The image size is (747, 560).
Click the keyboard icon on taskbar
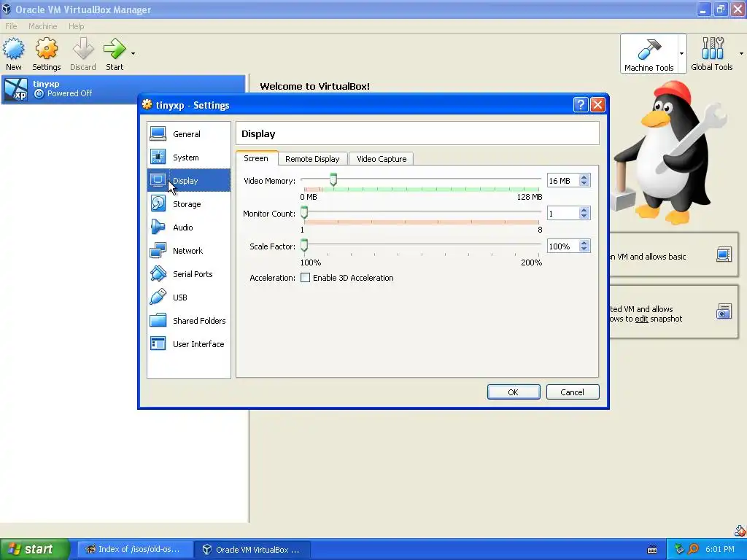point(652,550)
